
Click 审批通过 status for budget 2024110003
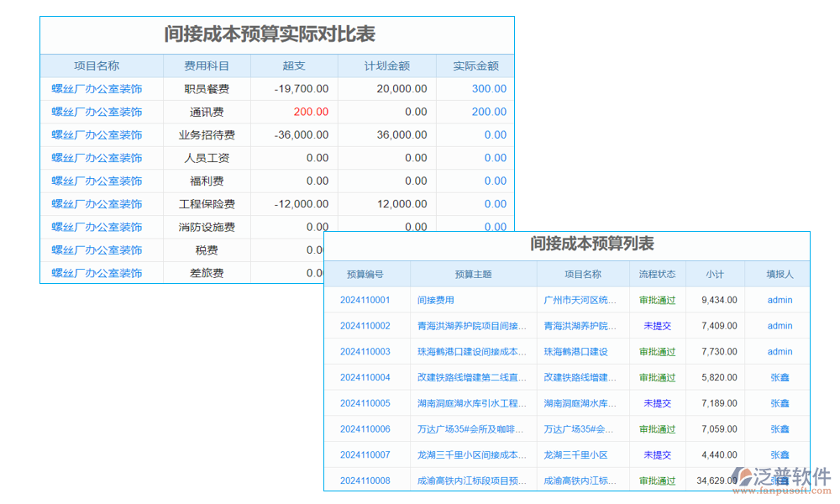tap(658, 351)
